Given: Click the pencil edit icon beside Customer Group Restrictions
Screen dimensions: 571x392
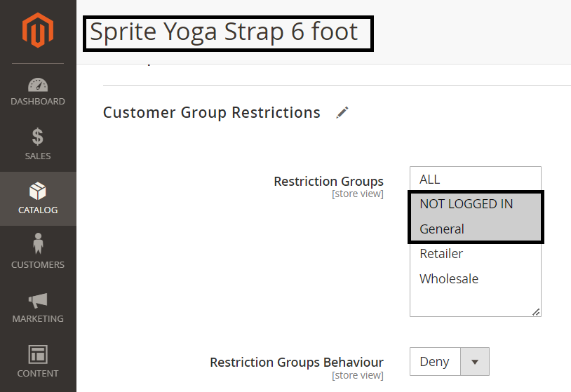Looking at the screenshot, I should [x=342, y=113].
